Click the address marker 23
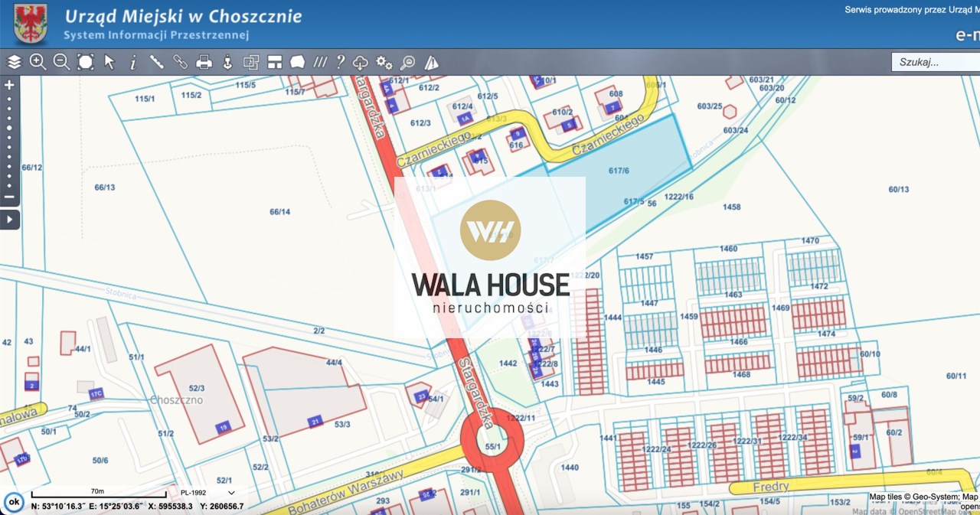 click(x=421, y=396)
